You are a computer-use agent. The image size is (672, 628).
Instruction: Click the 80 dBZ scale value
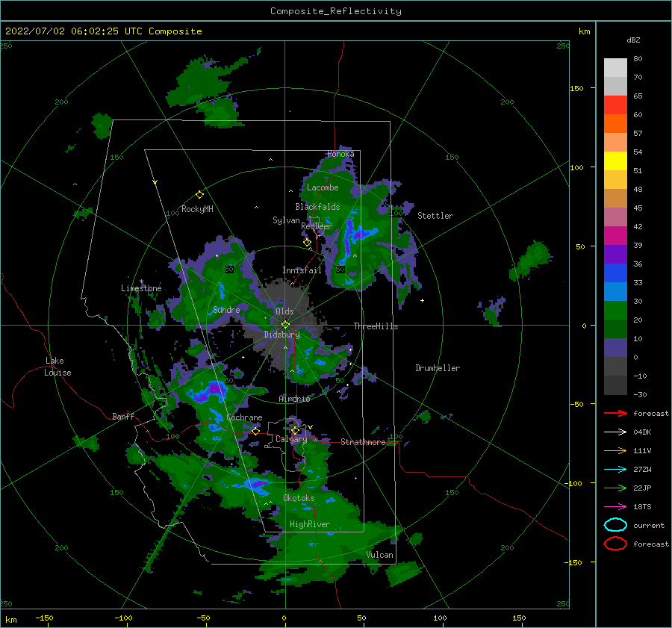point(638,58)
